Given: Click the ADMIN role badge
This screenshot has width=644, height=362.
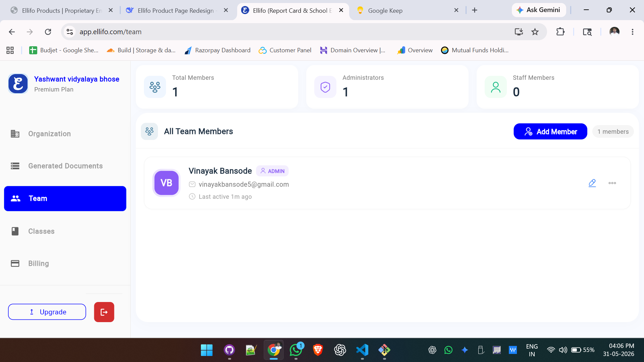Looking at the screenshot, I should pyautogui.click(x=272, y=171).
